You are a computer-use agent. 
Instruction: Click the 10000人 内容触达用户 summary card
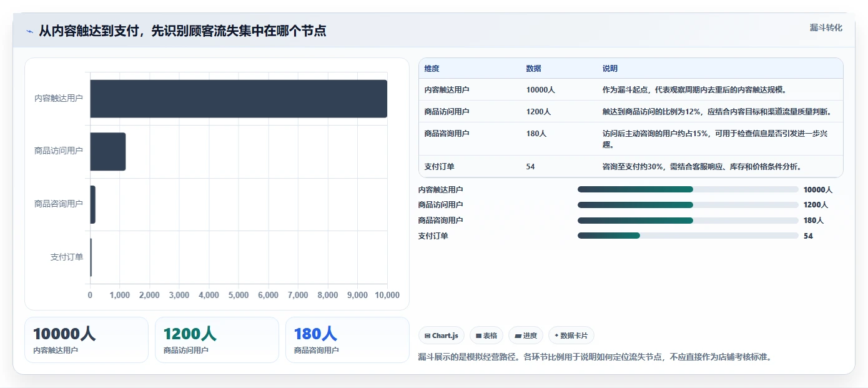pyautogui.click(x=86, y=340)
